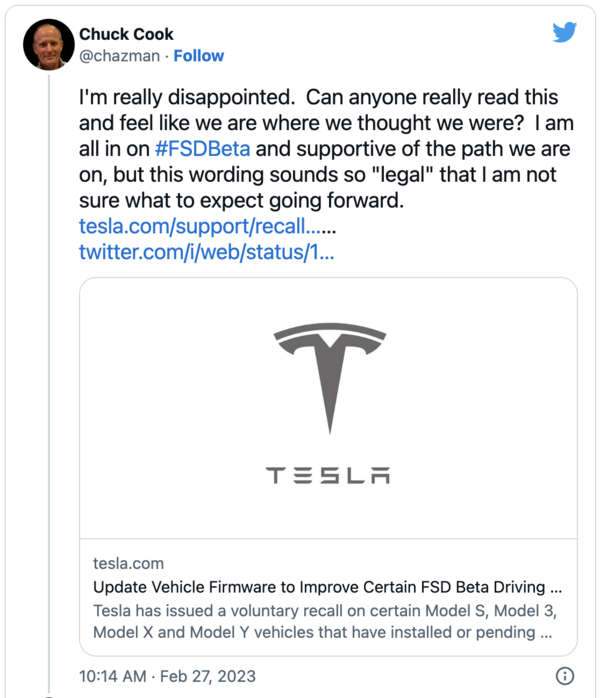Click Chuck Cook's profile avatar photo
The image size is (600, 698).
(x=49, y=45)
